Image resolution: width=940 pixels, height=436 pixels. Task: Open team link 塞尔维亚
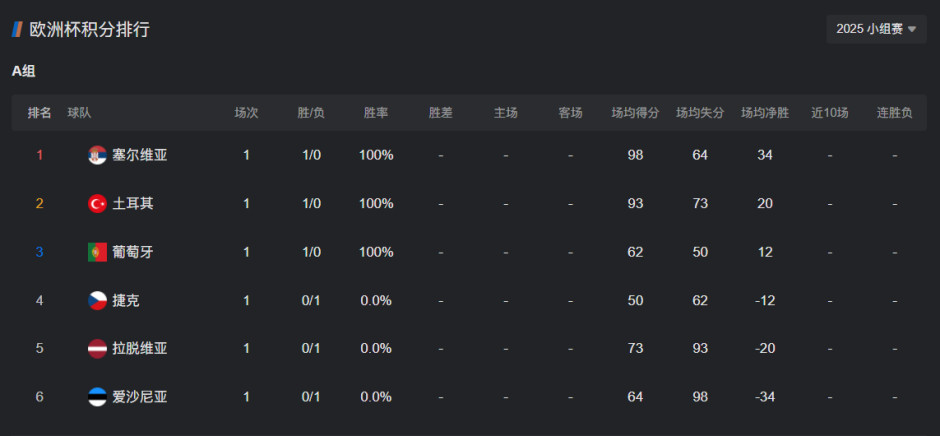point(139,155)
